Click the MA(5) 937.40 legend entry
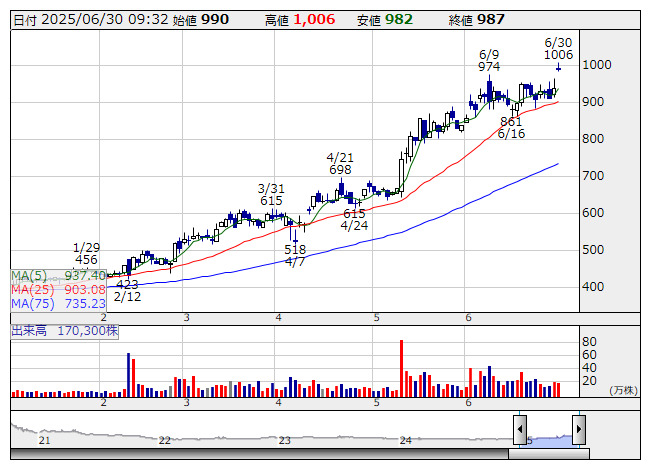This screenshot has height=470, width=653. [x=58, y=276]
